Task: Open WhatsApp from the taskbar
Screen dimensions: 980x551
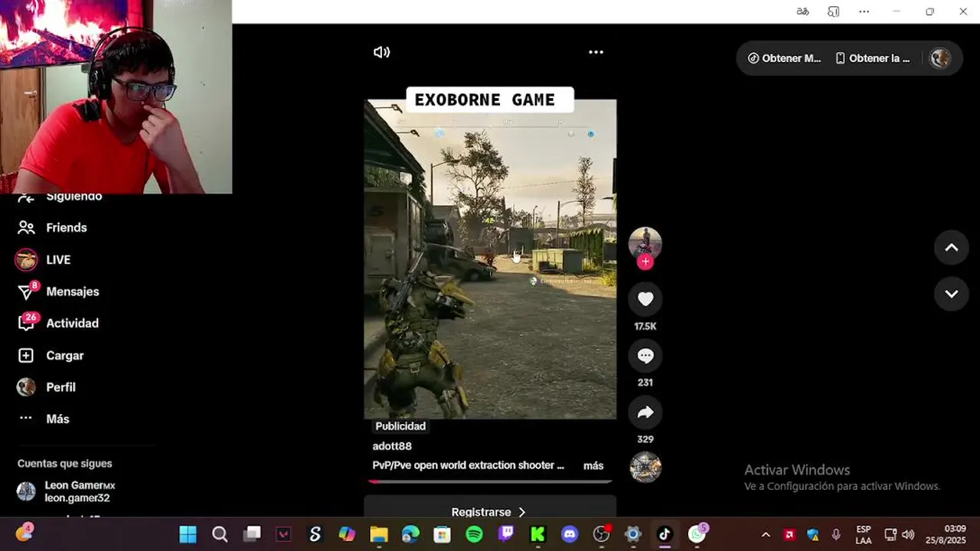Action: tap(697, 534)
